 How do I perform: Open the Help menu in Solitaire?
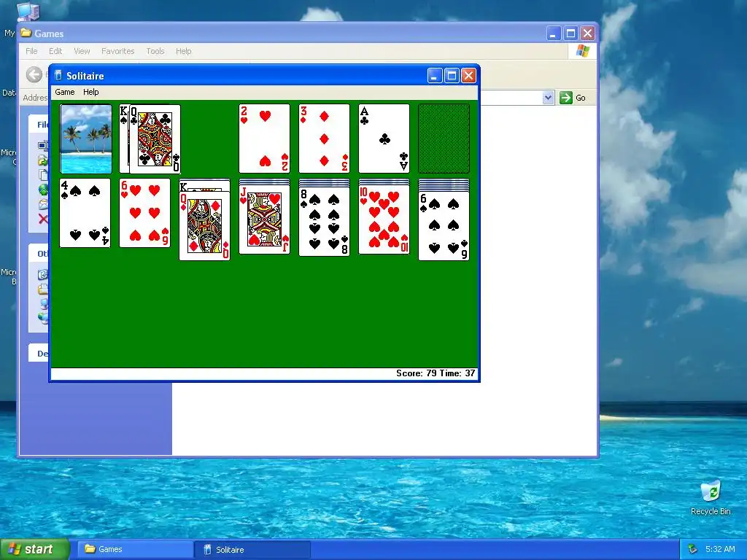coord(90,92)
